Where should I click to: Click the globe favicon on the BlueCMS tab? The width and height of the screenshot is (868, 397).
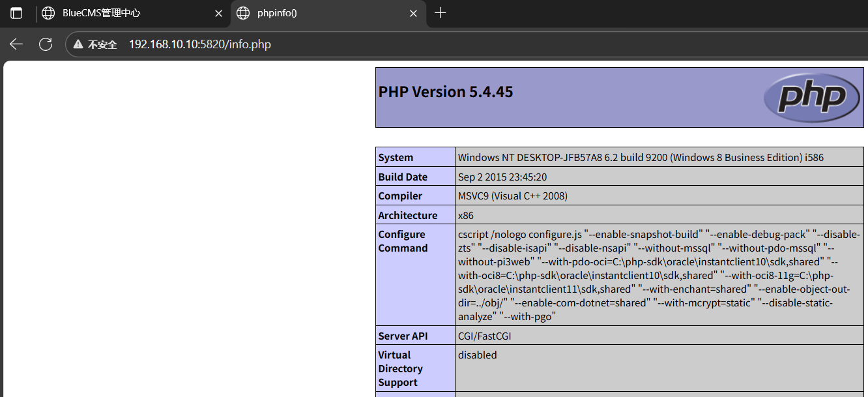click(48, 13)
